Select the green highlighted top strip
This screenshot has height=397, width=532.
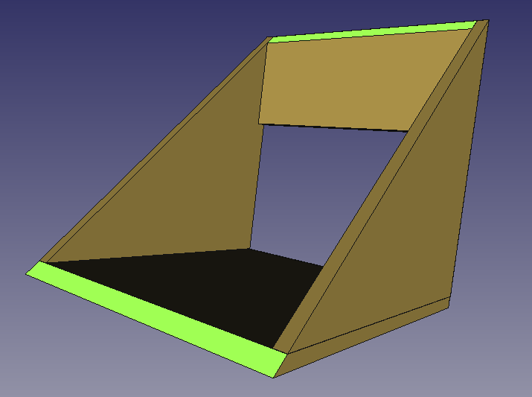pos(372,32)
